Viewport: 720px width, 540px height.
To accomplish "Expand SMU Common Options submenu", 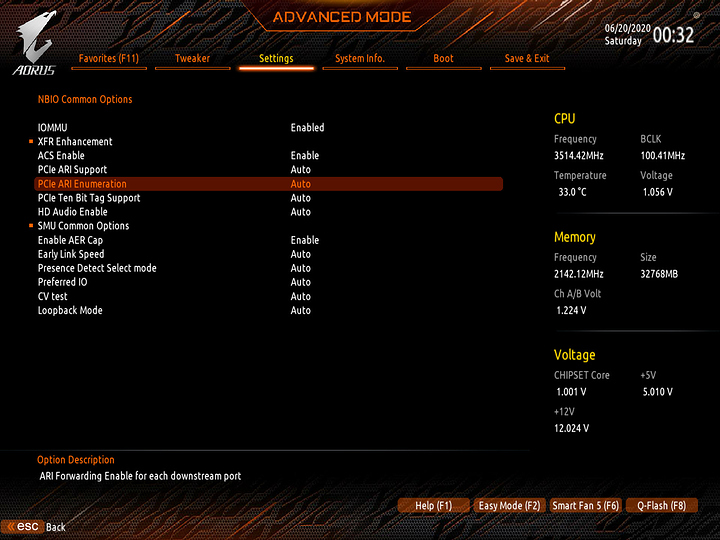I will [x=83, y=226].
